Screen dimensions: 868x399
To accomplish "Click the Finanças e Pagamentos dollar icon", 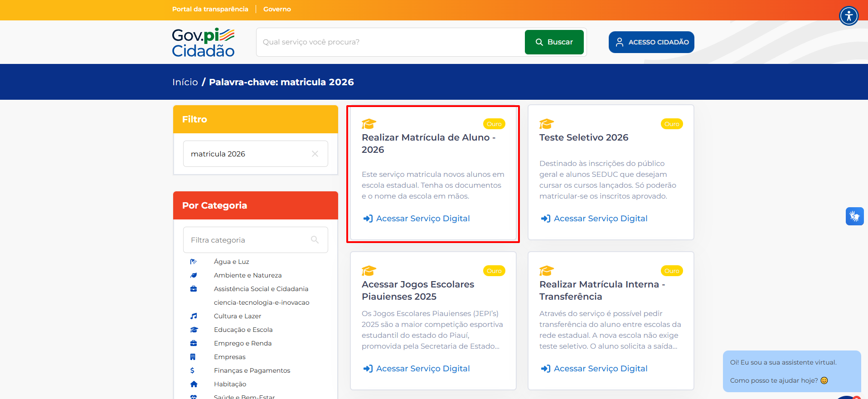I will pyautogui.click(x=193, y=370).
